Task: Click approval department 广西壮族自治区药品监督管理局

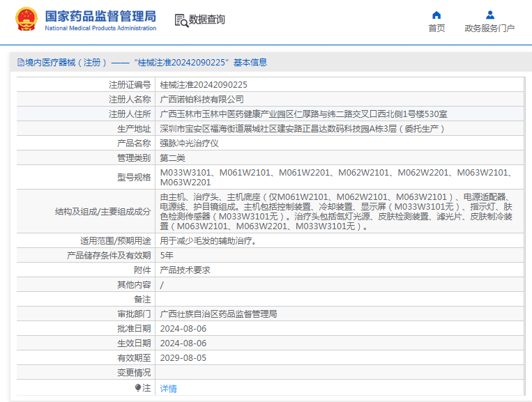Action: [218, 314]
